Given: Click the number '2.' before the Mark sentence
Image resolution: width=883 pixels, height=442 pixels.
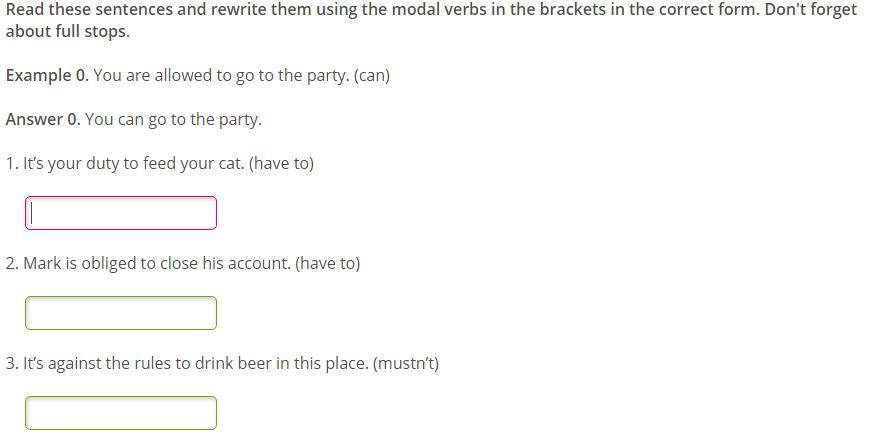Looking at the screenshot, I should click(x=12, y=264).
